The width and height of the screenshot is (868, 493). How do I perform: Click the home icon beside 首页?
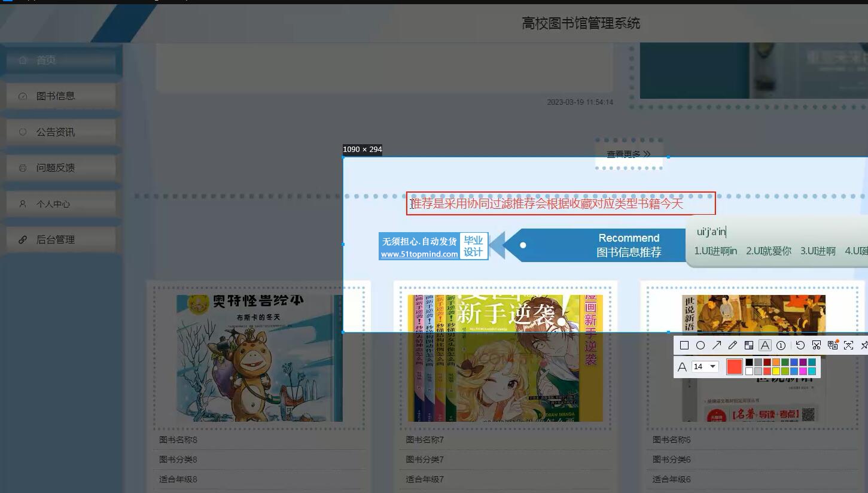click(x=23, y=60)
